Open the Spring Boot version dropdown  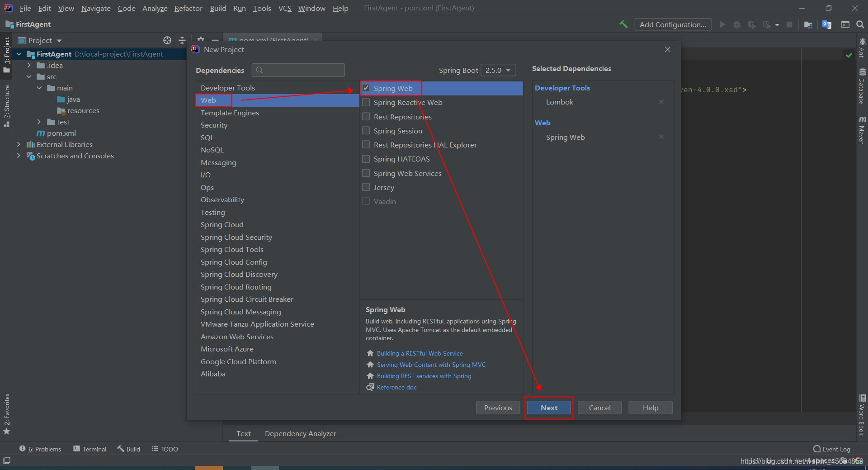498,70
